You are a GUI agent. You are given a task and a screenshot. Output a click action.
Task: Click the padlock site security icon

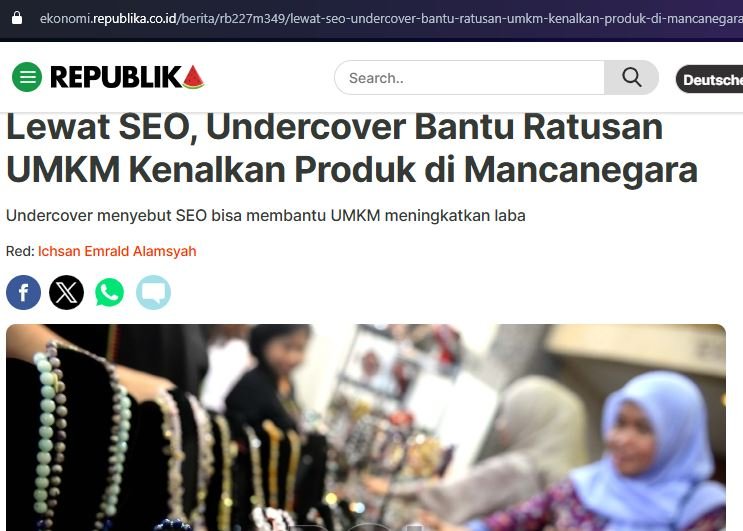click(x=17, y=18)
